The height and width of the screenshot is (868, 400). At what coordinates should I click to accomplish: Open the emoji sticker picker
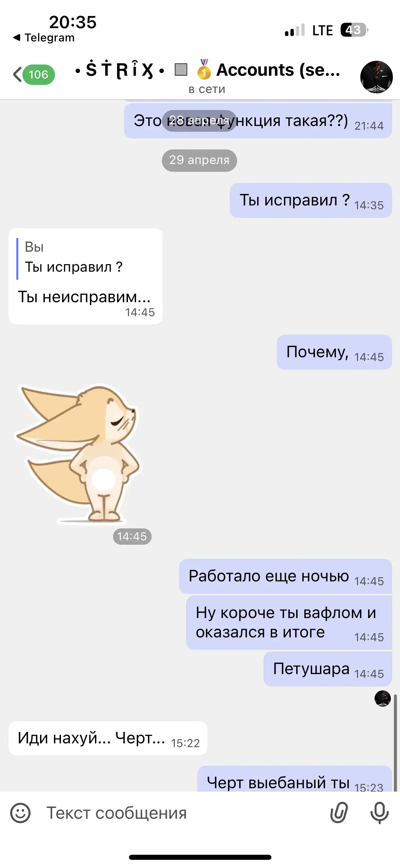[20, 813]
